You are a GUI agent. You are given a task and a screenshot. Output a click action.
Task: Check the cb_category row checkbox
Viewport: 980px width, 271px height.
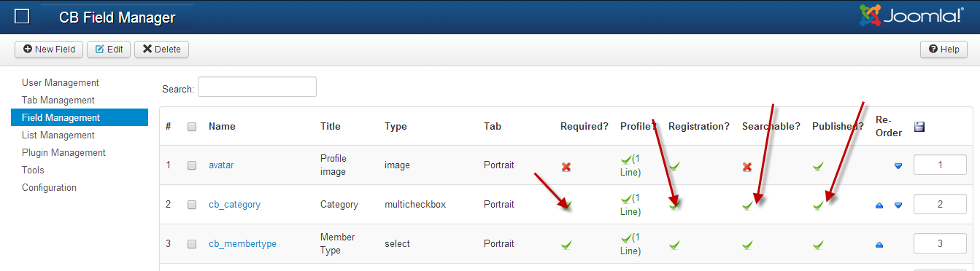[192, 205]
